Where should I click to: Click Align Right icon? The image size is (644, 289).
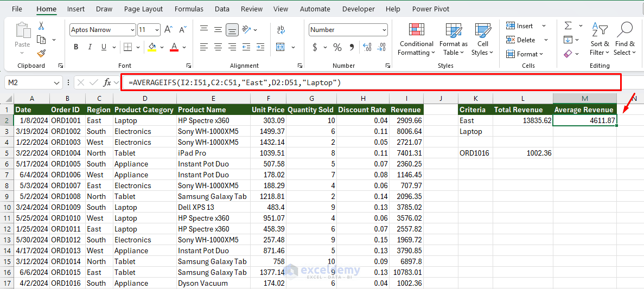tap(232, 47)
